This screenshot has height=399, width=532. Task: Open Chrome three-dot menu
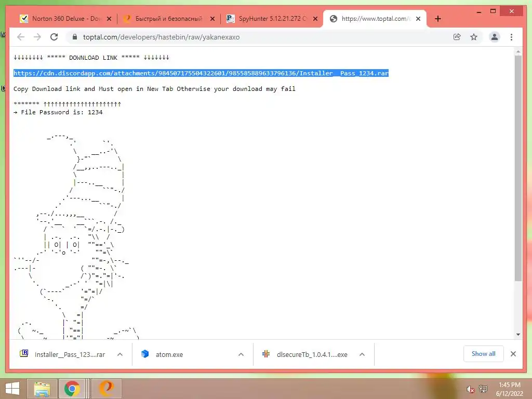[x=511, y=37]
